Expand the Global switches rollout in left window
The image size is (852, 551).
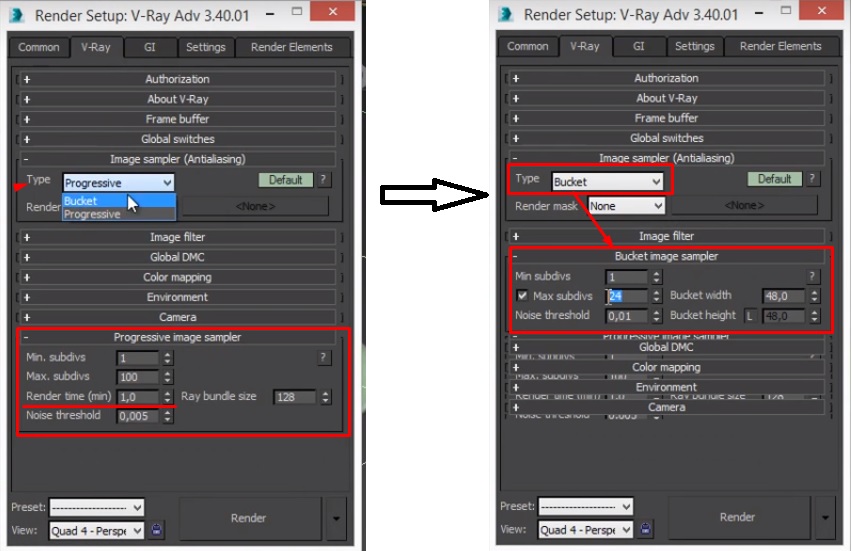(x=178, y=139)
